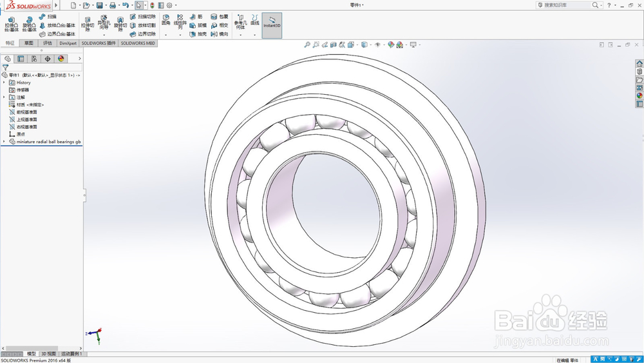Click the Revolved Boss/Base (旋转凸台/基体) tool

29,25
